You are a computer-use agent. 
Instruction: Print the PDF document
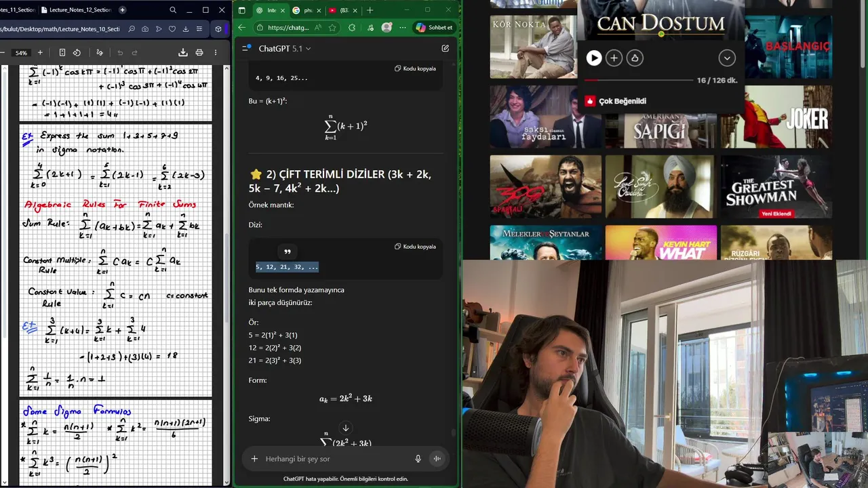point(199,53)
